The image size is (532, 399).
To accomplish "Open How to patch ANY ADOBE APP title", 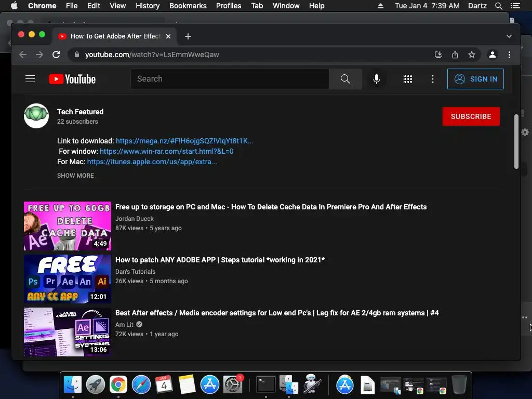I will (x=220, y=260).
